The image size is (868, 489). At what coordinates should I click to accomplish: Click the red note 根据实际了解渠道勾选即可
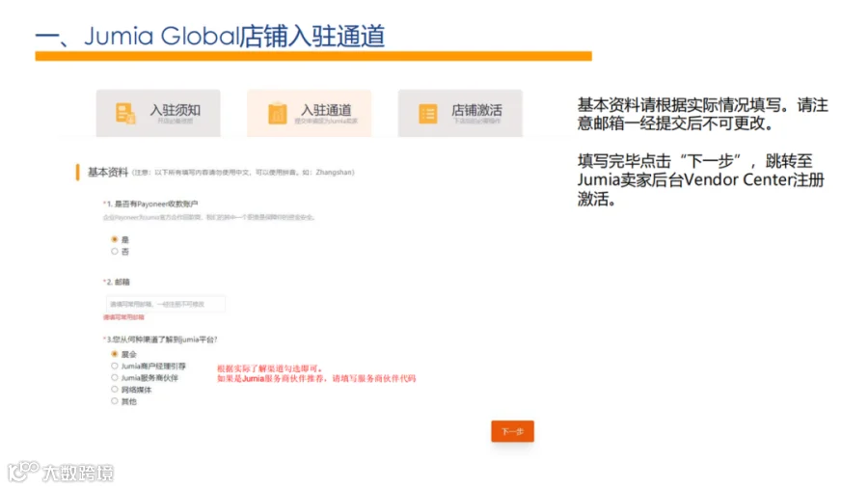[x=270, y=368]
